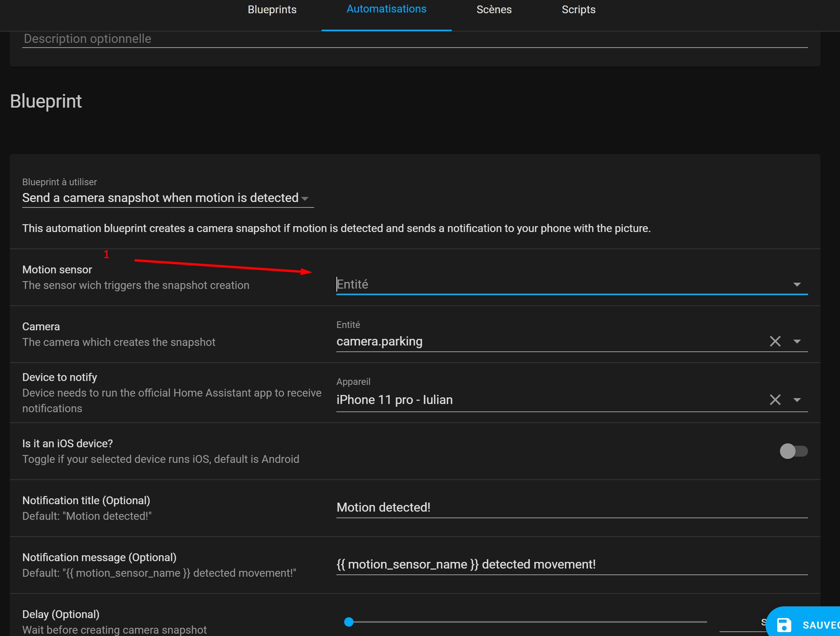Edit the Notification title field
Viewport: 840px width, 636px height.
point(572,508)
